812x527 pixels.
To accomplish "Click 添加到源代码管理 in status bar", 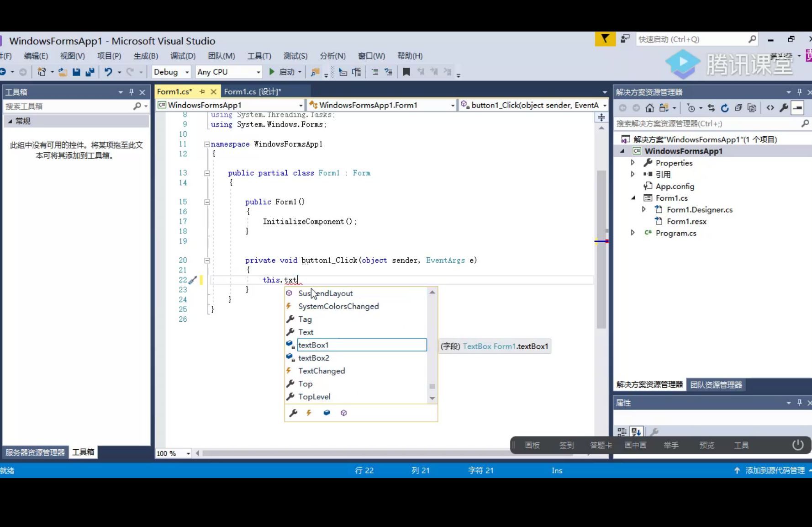I will [775, 470].
